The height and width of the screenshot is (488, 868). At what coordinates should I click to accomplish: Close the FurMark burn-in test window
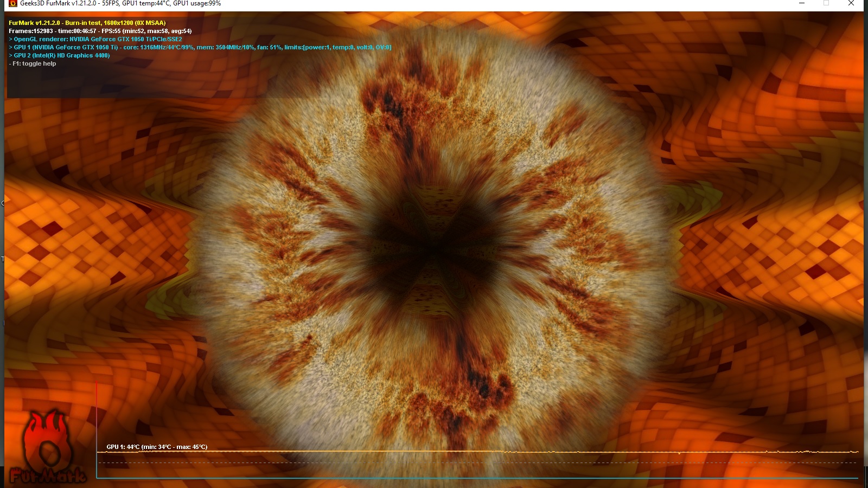[x=851, y=4]
